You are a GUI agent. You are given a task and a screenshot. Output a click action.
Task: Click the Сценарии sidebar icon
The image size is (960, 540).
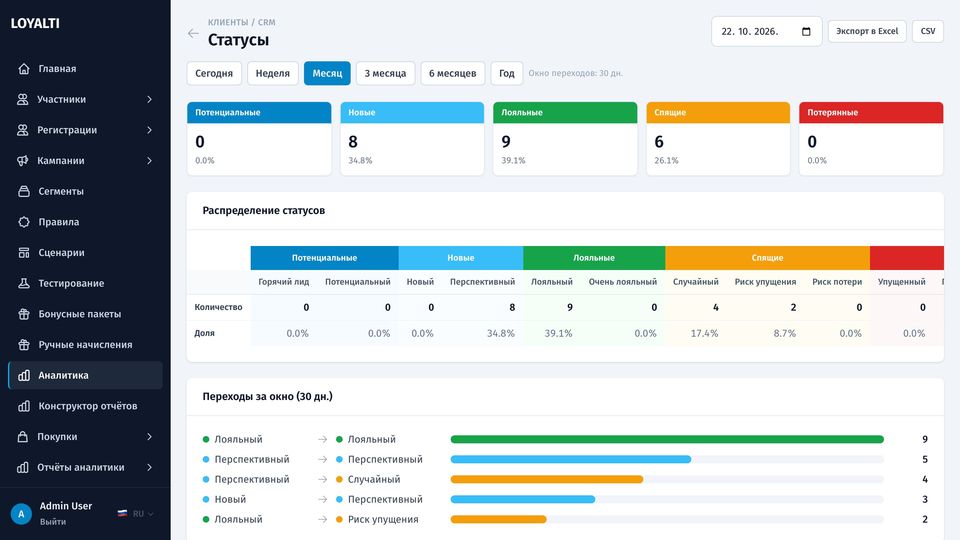point(23,252)
